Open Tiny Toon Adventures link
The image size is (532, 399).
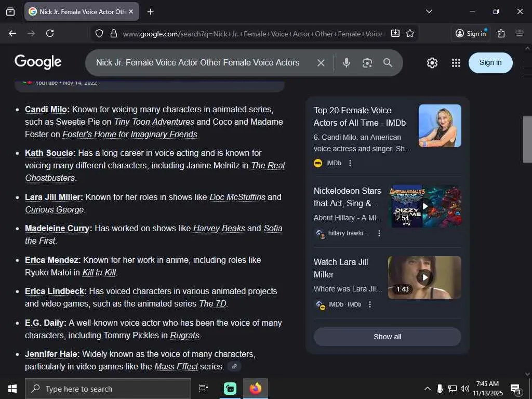[x=154, y=122]
